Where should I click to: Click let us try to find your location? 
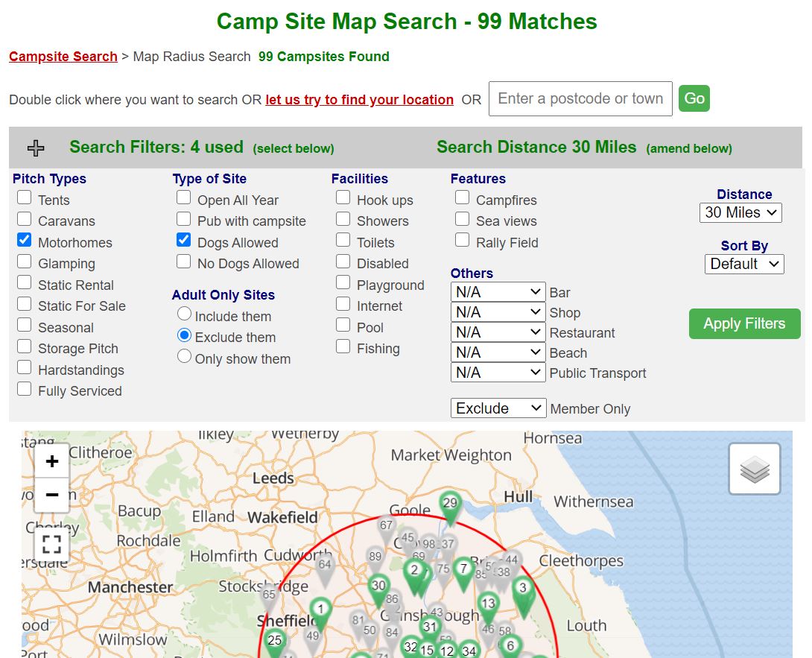[x=359, y=100]
